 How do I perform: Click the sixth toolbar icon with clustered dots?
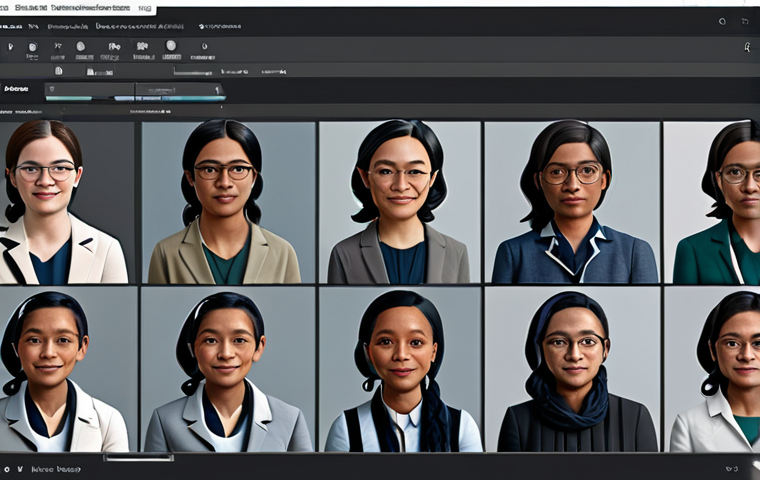point(142,46)
